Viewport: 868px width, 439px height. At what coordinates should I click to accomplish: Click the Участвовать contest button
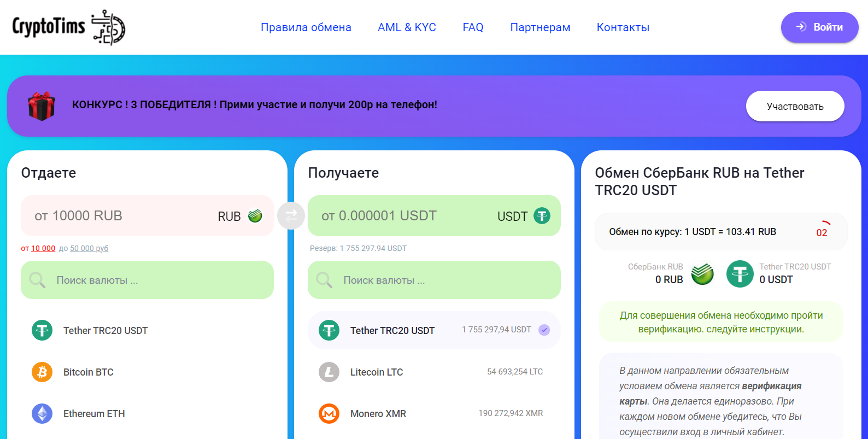[x=795, y=106]
